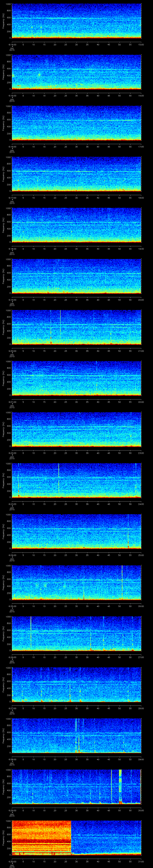This screenshot has width=153, height=868.
Task: Select the spectrogram panel starting at 6:29:00
Action: pyautogui.click(x=76, y=787)
